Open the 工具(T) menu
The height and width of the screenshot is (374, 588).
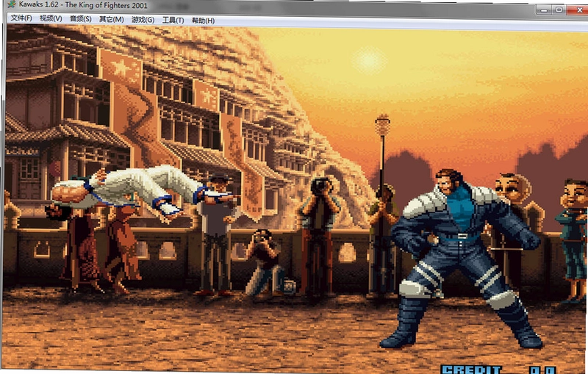(173, 20)
